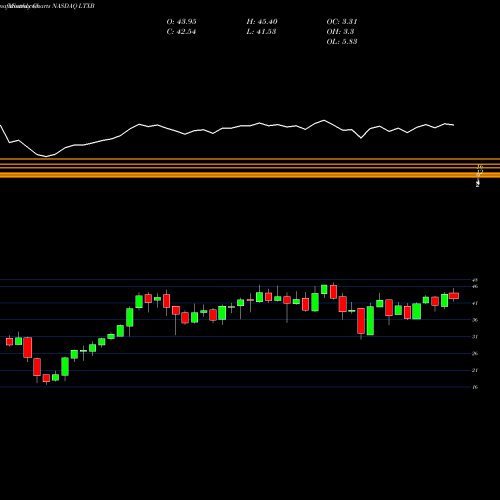The width and height of the screenshot is (500, 500).
Task: Click the low value "L: 41.53"
Action: (x=261, y=32)
